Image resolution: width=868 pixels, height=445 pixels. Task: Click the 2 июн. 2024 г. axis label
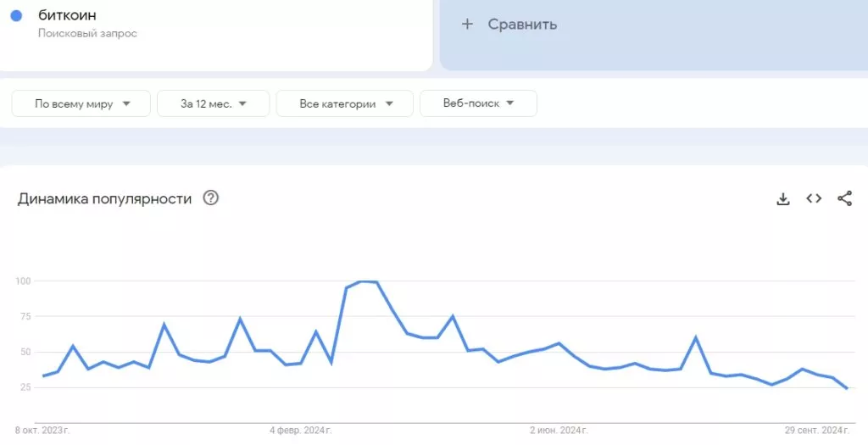pyautogui.click(x=558, y=431)
